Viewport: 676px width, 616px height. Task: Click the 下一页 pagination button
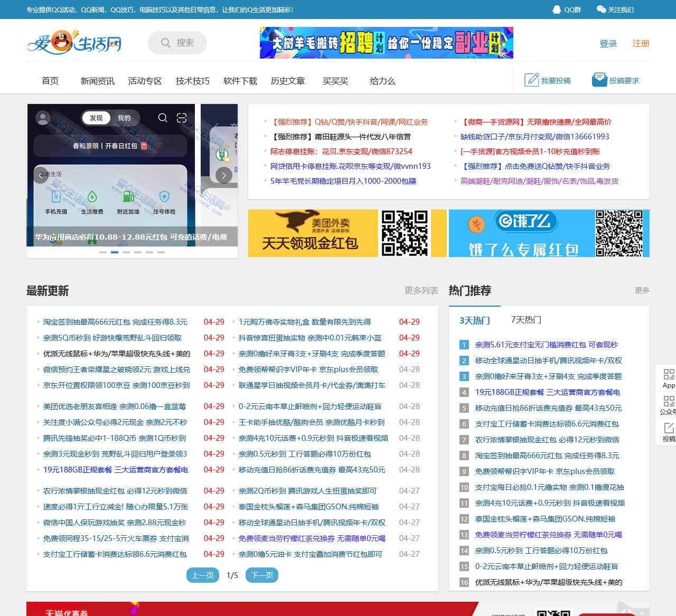pos(261,575)
